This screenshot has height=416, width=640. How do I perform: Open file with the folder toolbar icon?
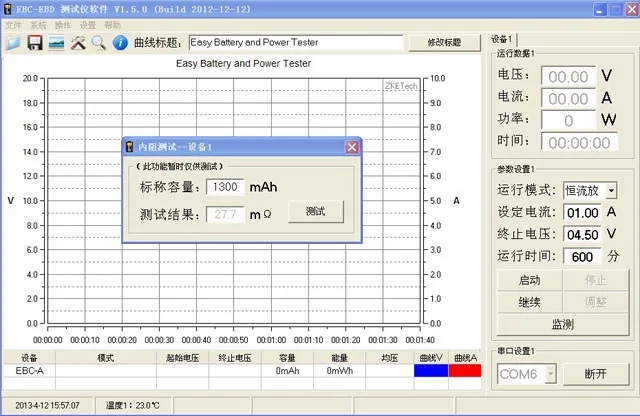pyautogui.click(x=13, y=42)
